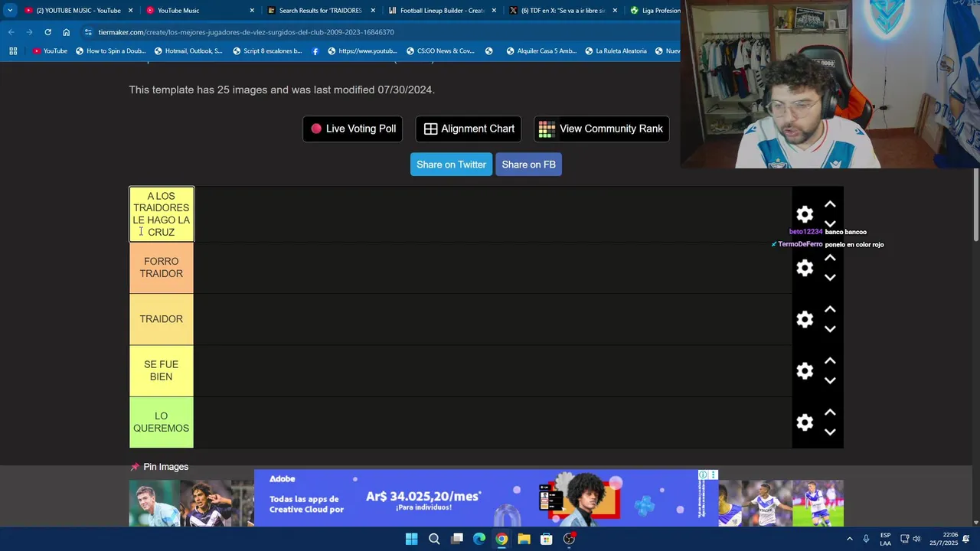Image resolution: width=980 pixels, height=551 pixels.
Task: Go forward using the browser forward arrow
Action: click(x=29, y=32)
